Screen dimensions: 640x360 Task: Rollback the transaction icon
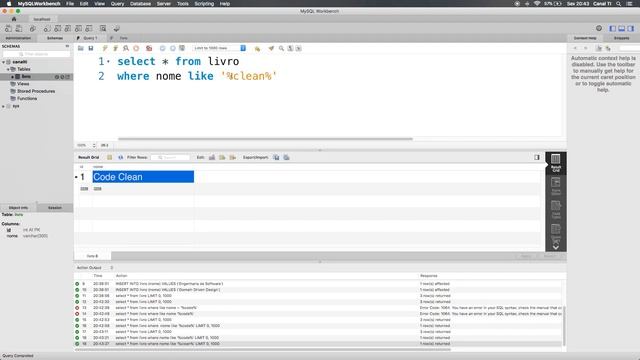click(x=173, y=49)
